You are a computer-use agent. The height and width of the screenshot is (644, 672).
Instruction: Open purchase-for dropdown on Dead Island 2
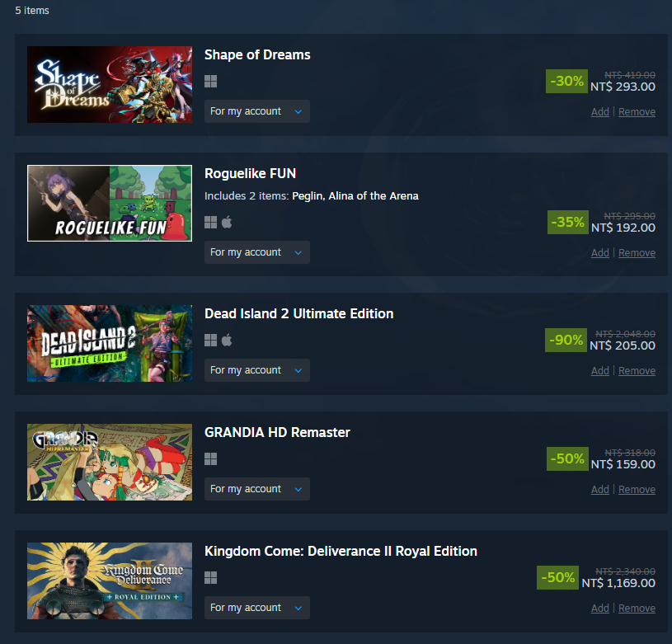[x=256, y=370]
